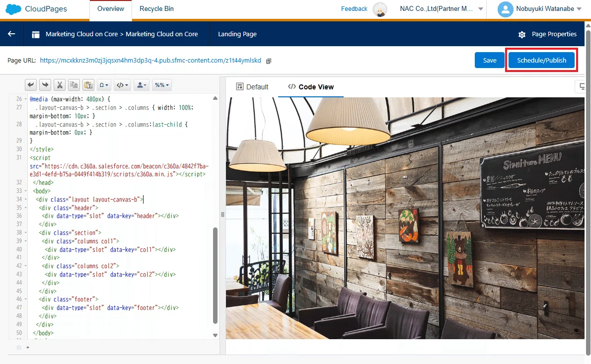This screenshot has height=364, width=591.
Task: Click the paste as text icon
Action: pos(88,85)
